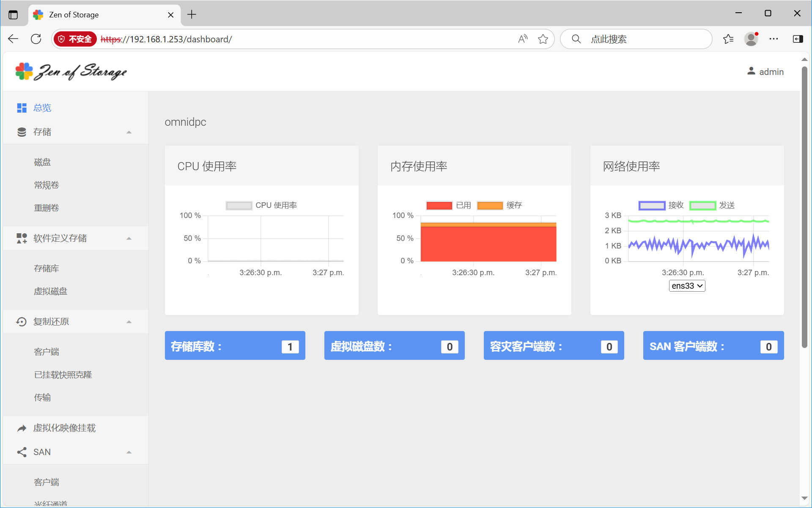Click the Zen of Storage logo
The width and height of the screenshot is (812, 508).
(71, 72)
